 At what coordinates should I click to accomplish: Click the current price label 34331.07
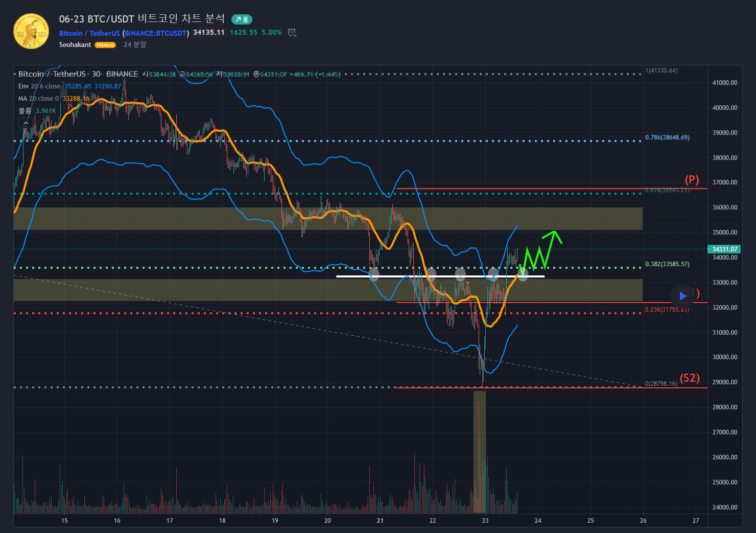point(724,249)
